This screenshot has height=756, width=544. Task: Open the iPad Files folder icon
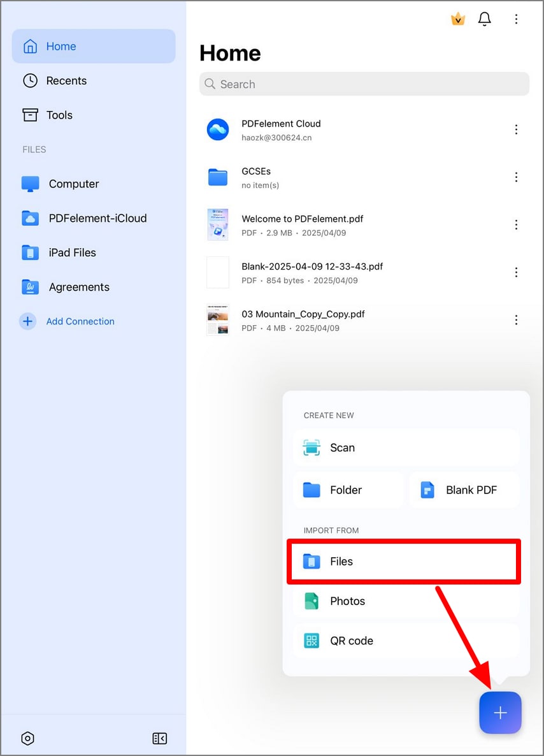[x=31, y=252]
